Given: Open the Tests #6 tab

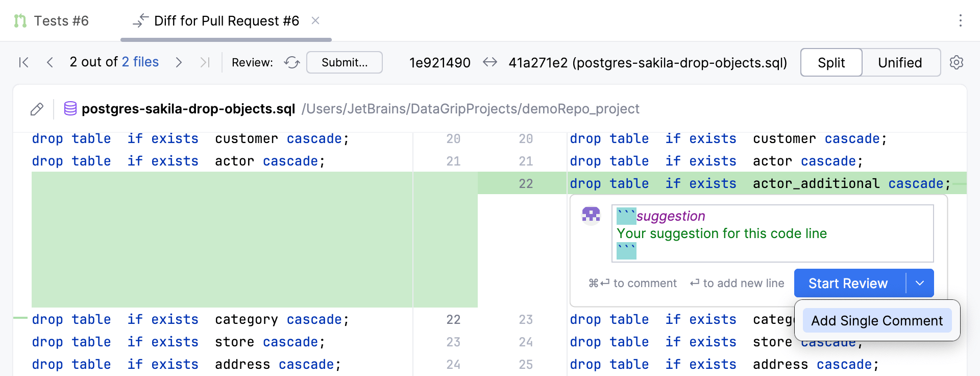Looking at the screenshot, I should pyautogui.click(x=52, y=21).
